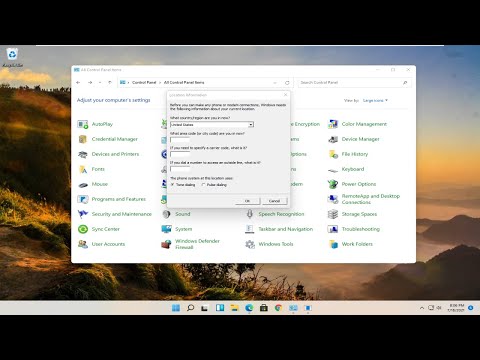Launch Microsoft Edge from the taskbar
This screenshot has width=480, height=360.
[249, 308]
